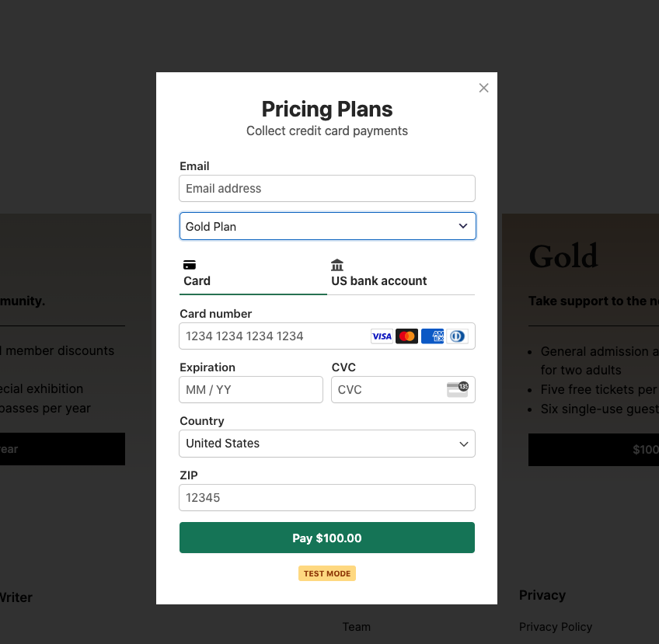Focus the Email address field

[x=327, y=188]
